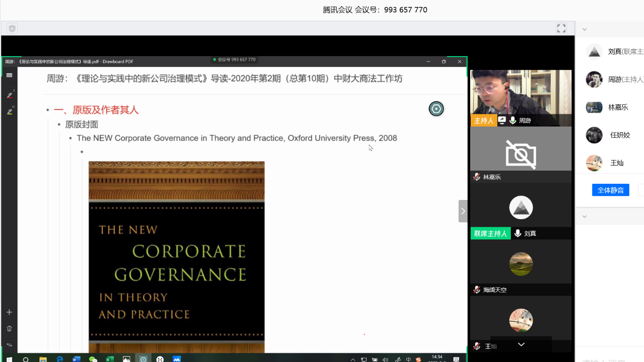Click the plus add tool icon

pyautogui.click(x=9, y=312)
